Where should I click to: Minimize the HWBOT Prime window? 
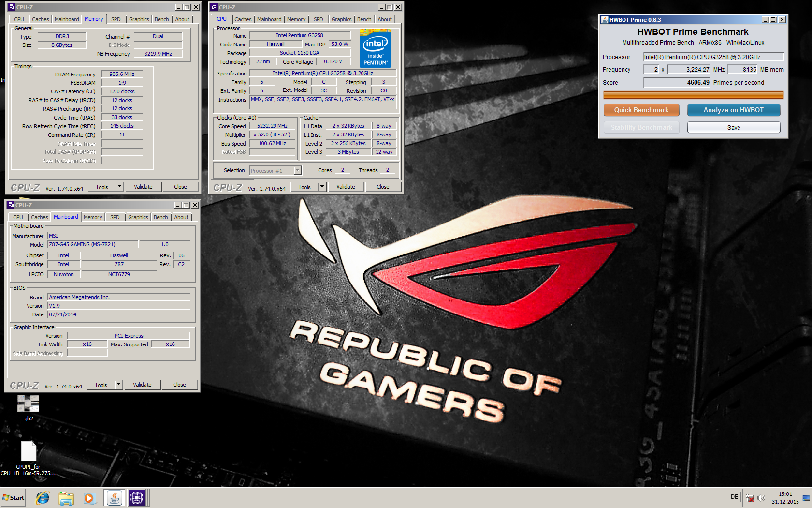[765, 20]
